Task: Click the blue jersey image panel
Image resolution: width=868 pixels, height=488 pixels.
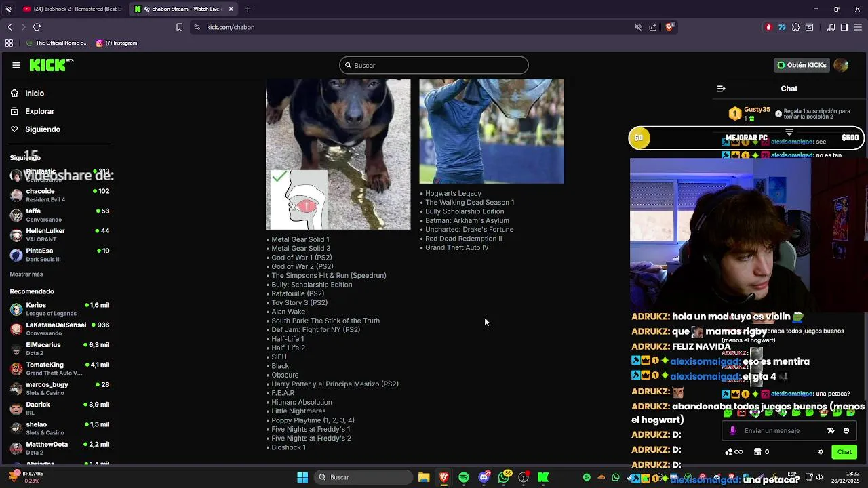Action: click(x=492, y=131)
